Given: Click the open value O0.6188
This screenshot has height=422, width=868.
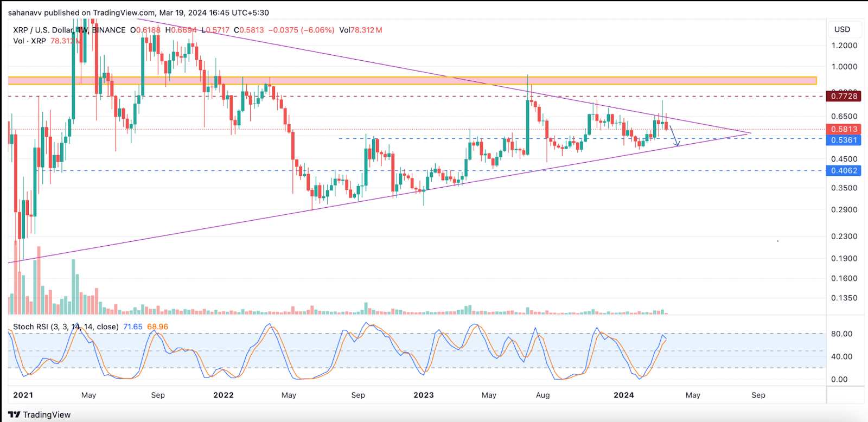Looking at the screenshot, I should coord(145,30).
